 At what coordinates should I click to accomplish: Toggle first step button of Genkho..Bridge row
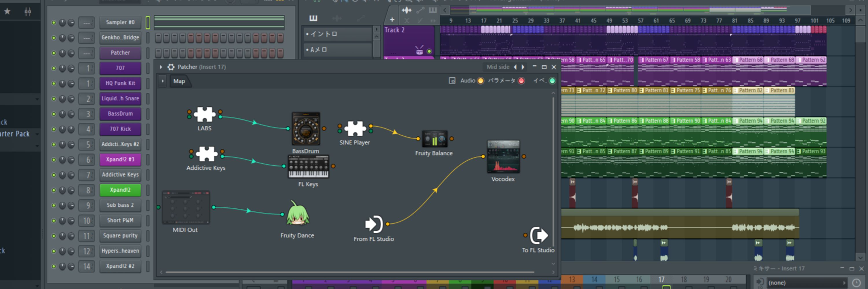pos(158,38)
